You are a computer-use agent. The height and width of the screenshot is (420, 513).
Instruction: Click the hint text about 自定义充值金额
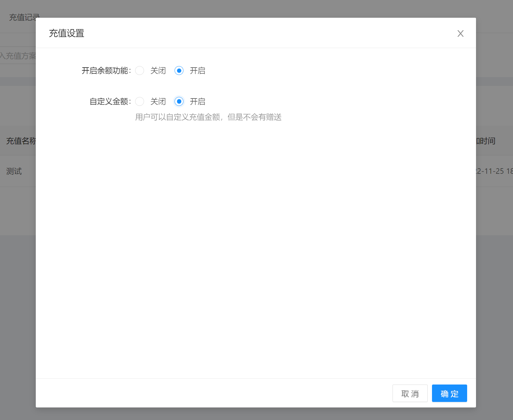(x=208, y=117)
